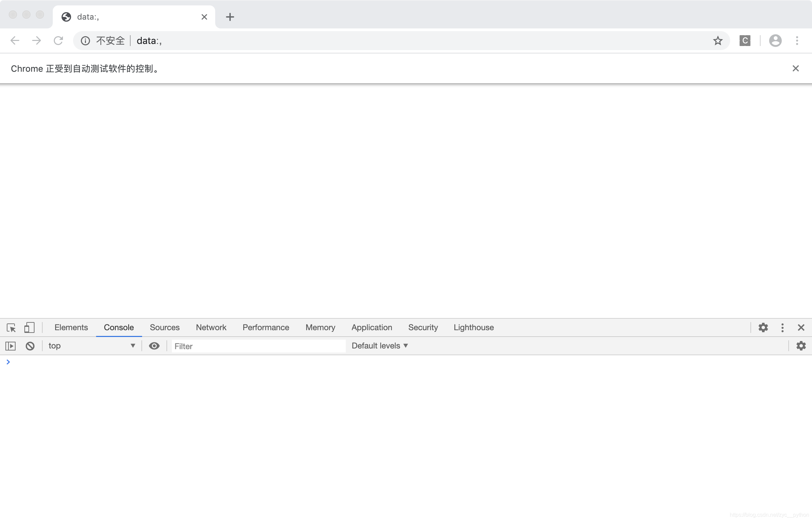812x521 pixels.
Task: Toggle the device toolbar icon
Action: [x=29, y=327]
